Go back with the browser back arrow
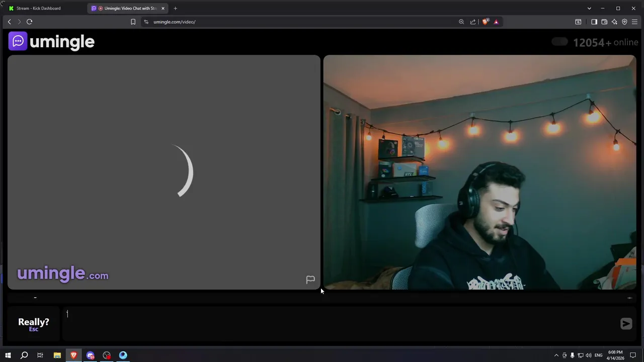This screenshot has width=644, height=362. pos(9,22)
